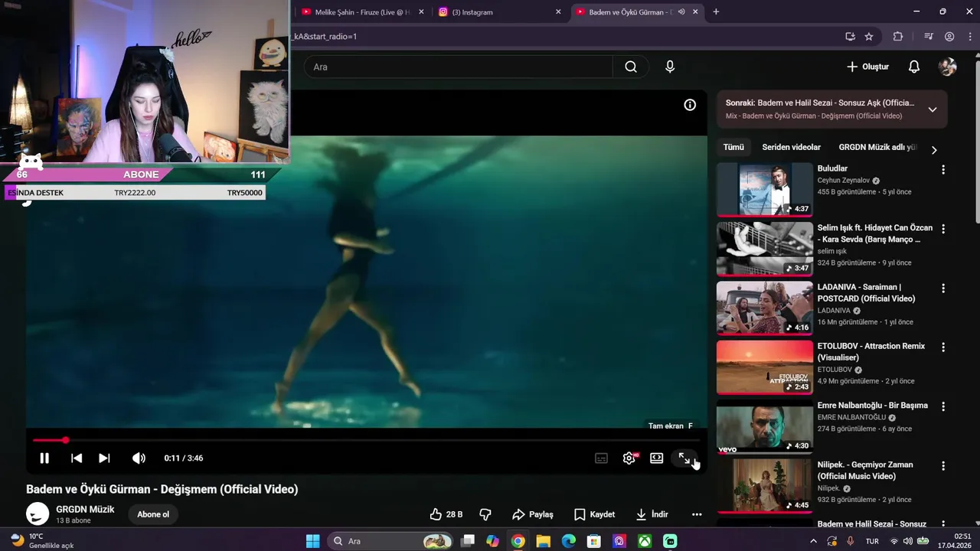Switch to theater mode
Viewport: 980px width, 551px height.
tap(657, 458)
